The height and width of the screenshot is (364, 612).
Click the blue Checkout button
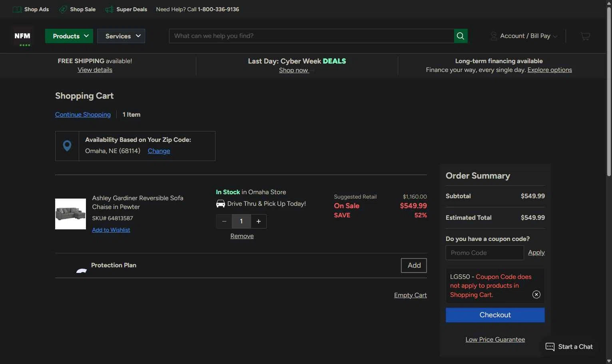[x=495, y=315]
